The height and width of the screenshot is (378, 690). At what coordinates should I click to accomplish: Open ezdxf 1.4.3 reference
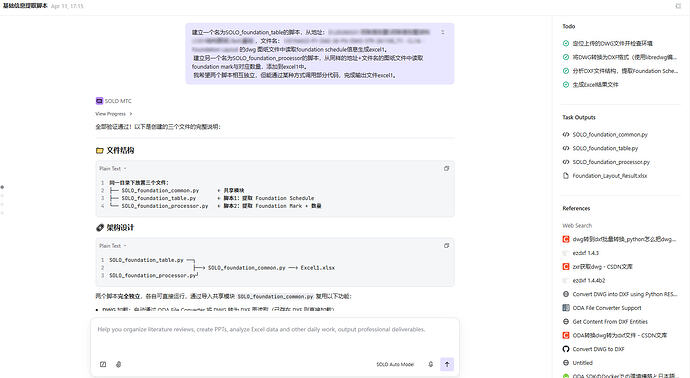[x=585, y=253]
